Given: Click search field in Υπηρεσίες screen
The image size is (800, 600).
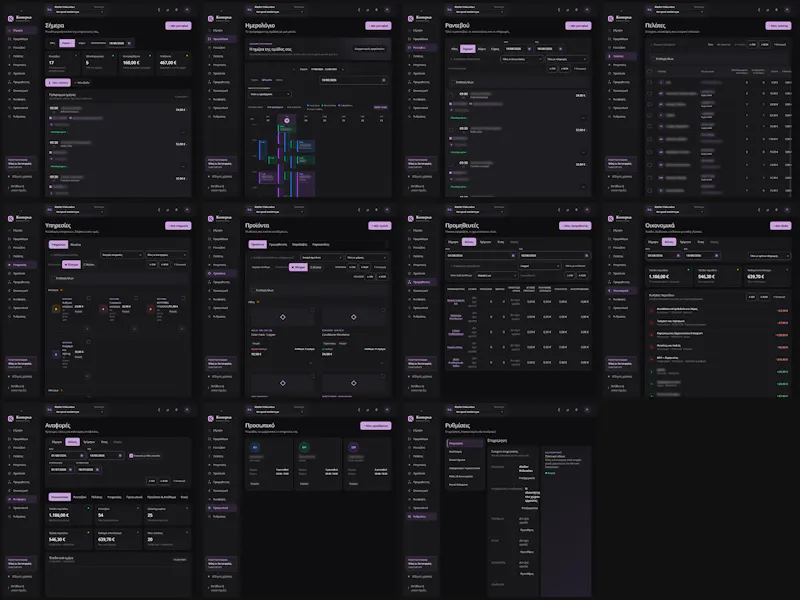Looking at the screenshot, I should [73, 255].
